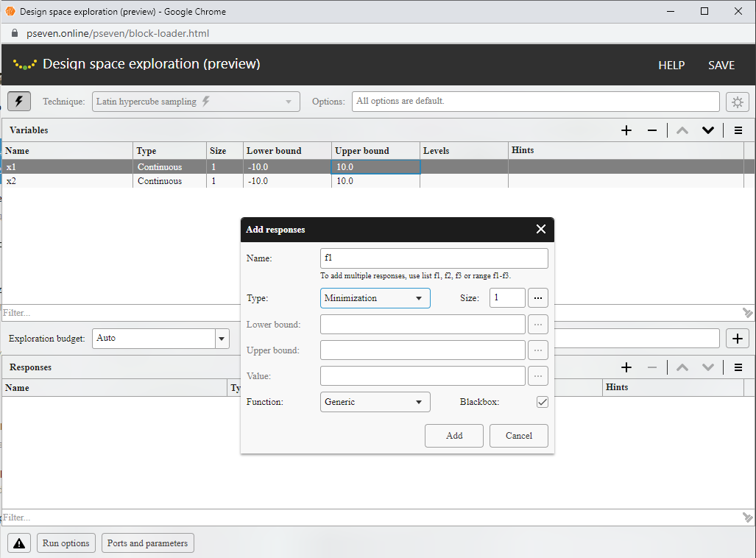The width and height of the screenshot is (756, 558).
Task: Click the Continuous type cell of x1
Action: coord(170,167)
